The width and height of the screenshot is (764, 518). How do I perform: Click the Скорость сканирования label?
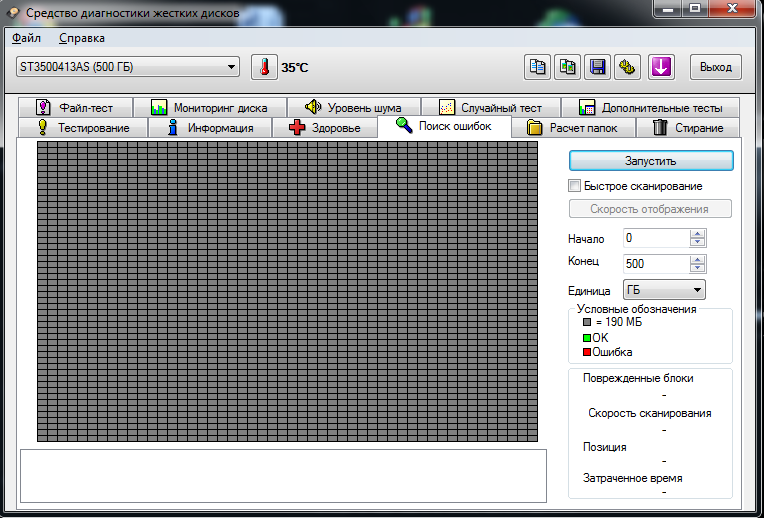click(649, 413)
